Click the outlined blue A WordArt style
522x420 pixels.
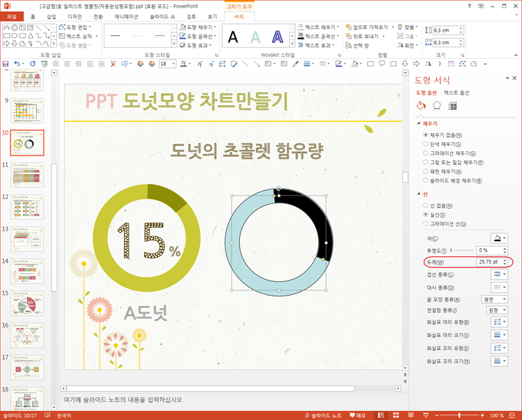click(277, 37)
